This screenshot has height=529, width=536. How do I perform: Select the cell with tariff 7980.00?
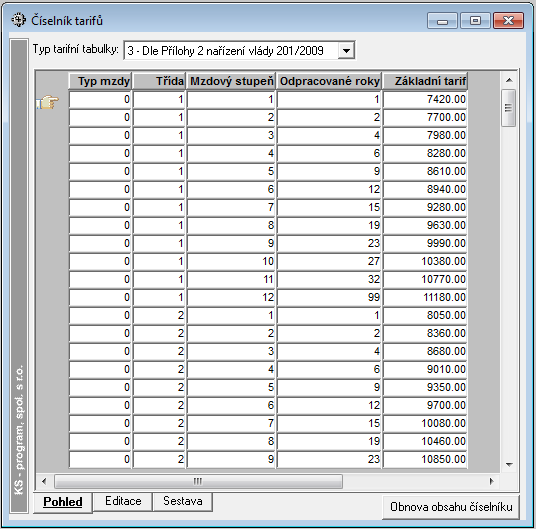click(425, 135)
